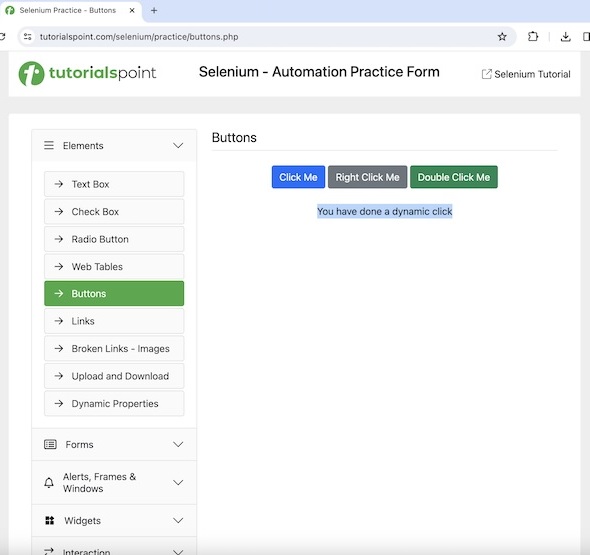Open the Text Box page
This screenshot has width=590, height=555.
coord(114,184)
